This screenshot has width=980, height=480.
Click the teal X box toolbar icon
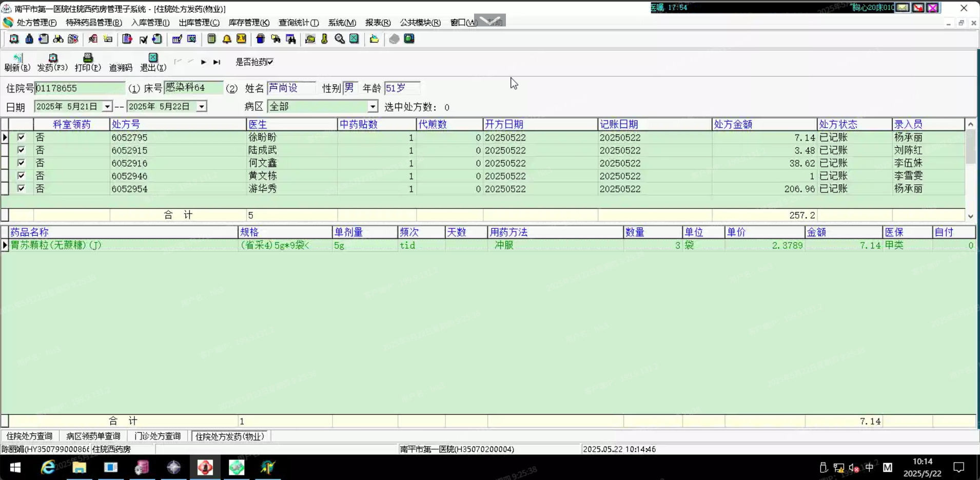pos(354,39)
